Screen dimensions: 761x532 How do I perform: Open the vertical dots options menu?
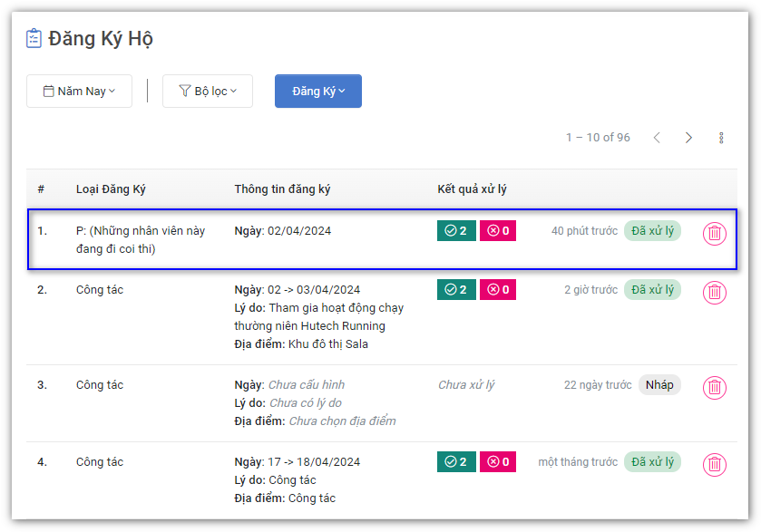[721, 138]
